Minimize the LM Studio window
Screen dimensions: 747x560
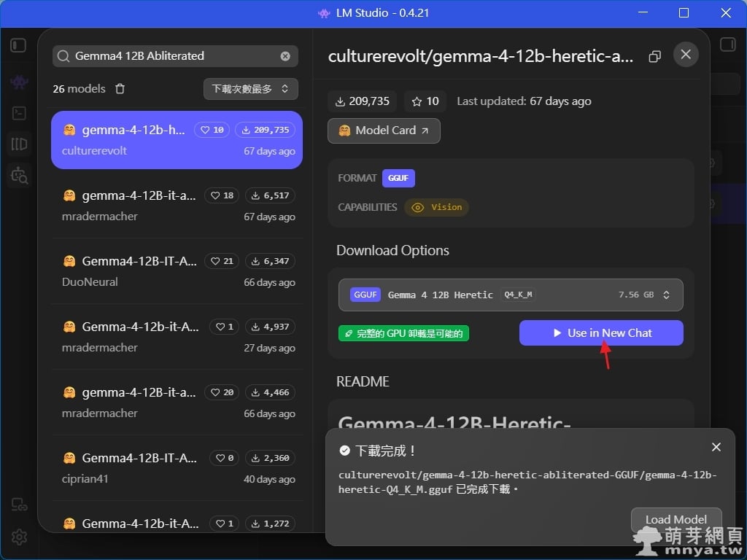point(643,13)
